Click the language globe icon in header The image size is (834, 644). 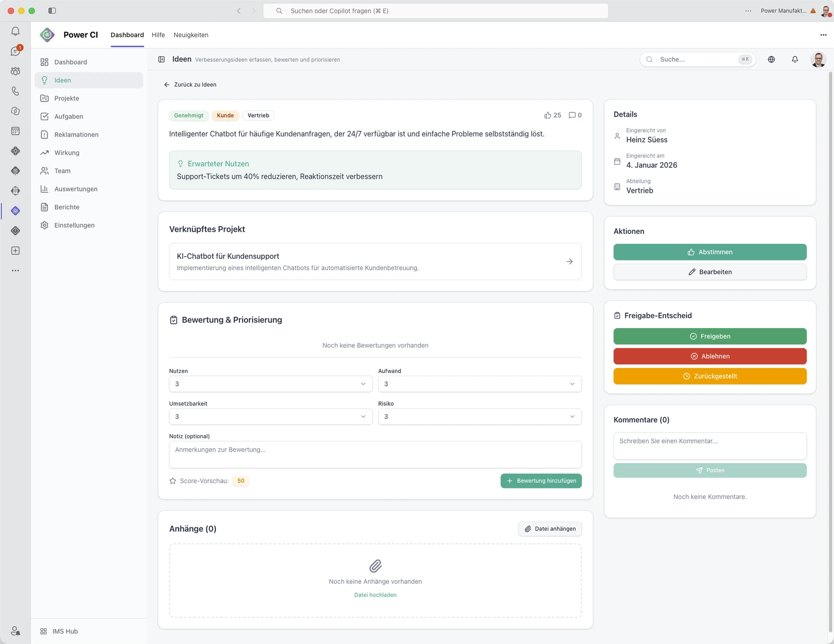(x=771, y=59)
